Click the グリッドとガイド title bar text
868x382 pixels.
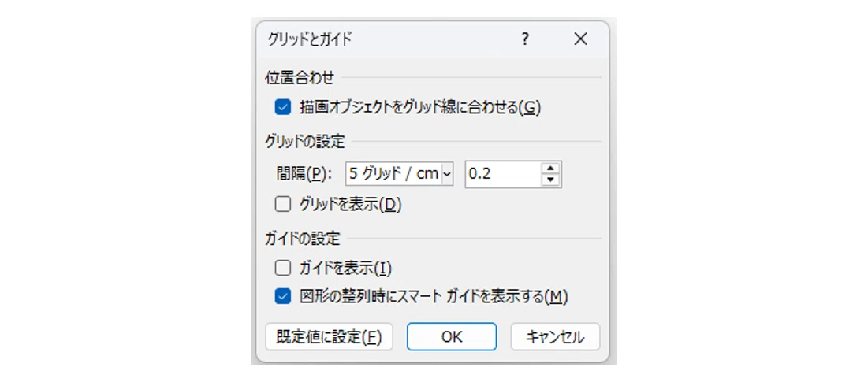310,39
